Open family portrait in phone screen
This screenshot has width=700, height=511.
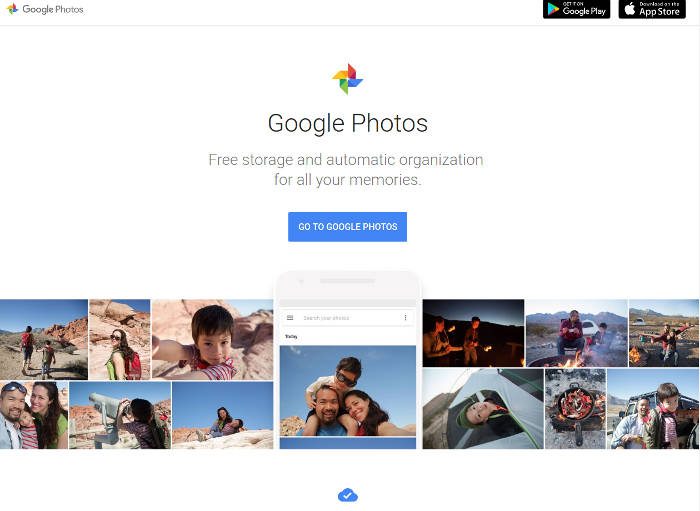(x=348, y=391)
